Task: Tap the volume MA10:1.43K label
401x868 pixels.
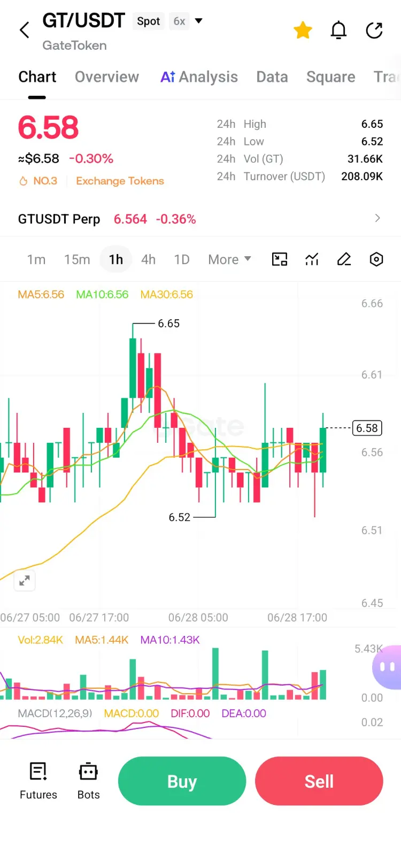Action: click(170, 640)
